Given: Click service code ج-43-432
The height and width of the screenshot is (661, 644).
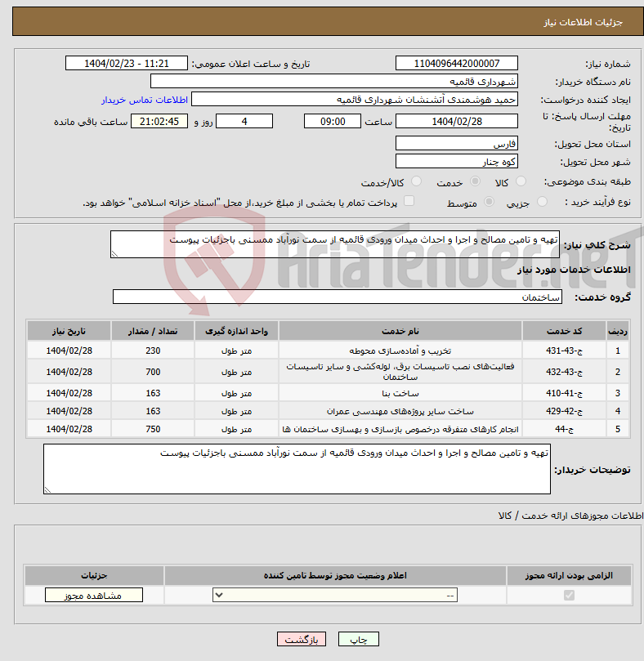Looking at the screenshot, I should (x=564, y=372).
